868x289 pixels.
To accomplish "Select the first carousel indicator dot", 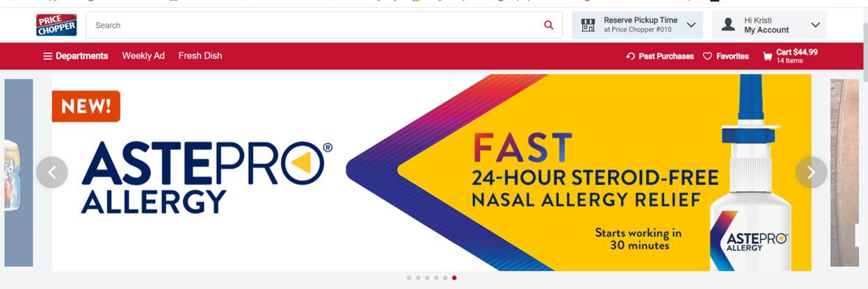I will click(x=409, y=278).
